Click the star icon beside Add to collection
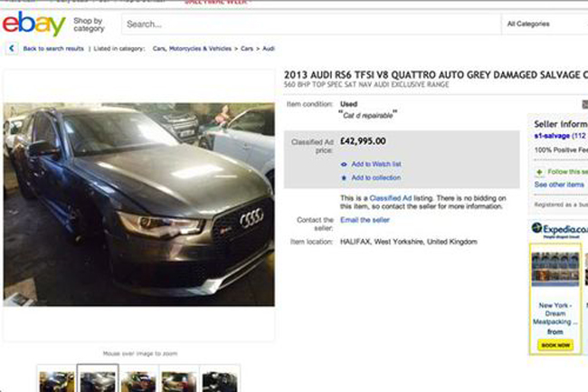 [x=344, y=177]
